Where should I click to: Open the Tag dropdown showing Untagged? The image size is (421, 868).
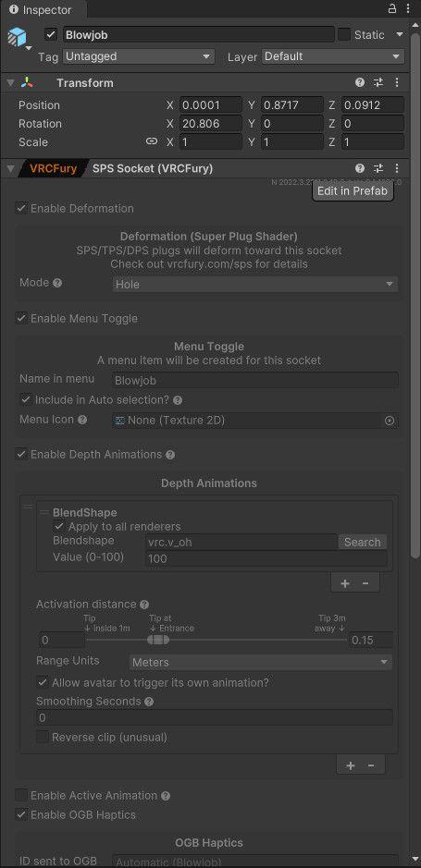(139, 56)
